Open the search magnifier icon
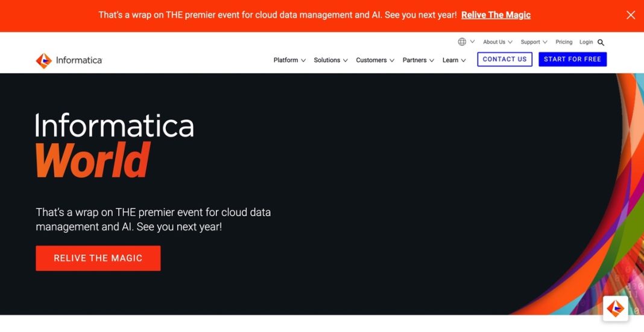Viewport: 644px width, 332px height. pos(601,42)
